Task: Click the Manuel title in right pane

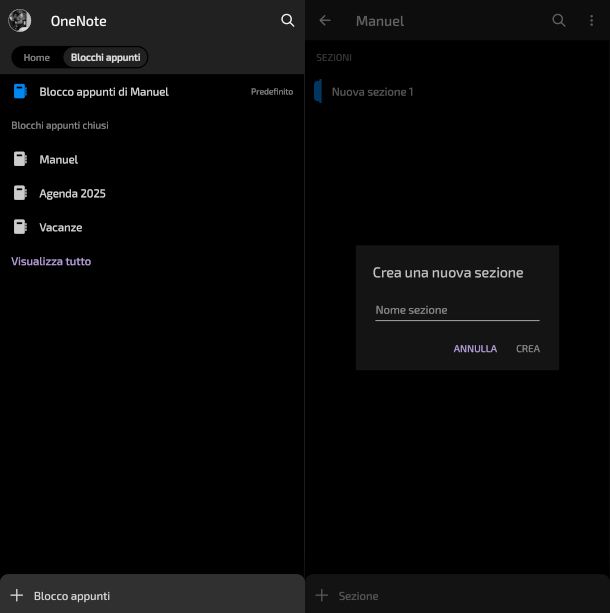Action: 380,21
